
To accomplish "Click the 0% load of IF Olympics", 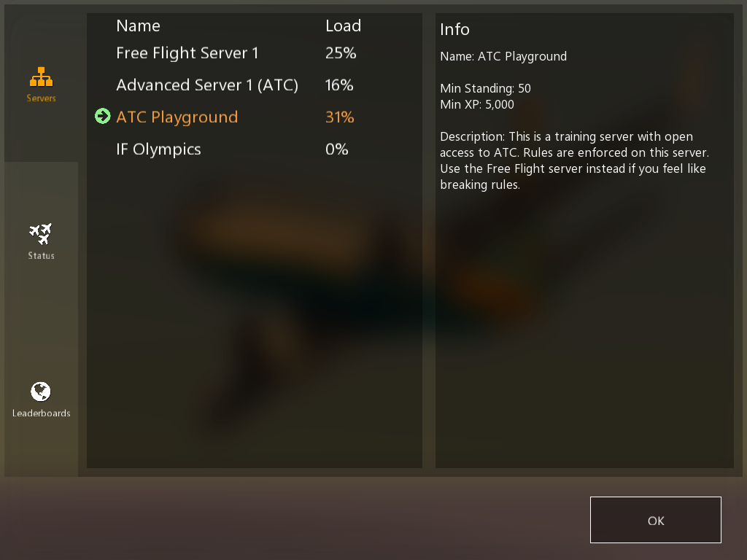I will click(337, 149).
